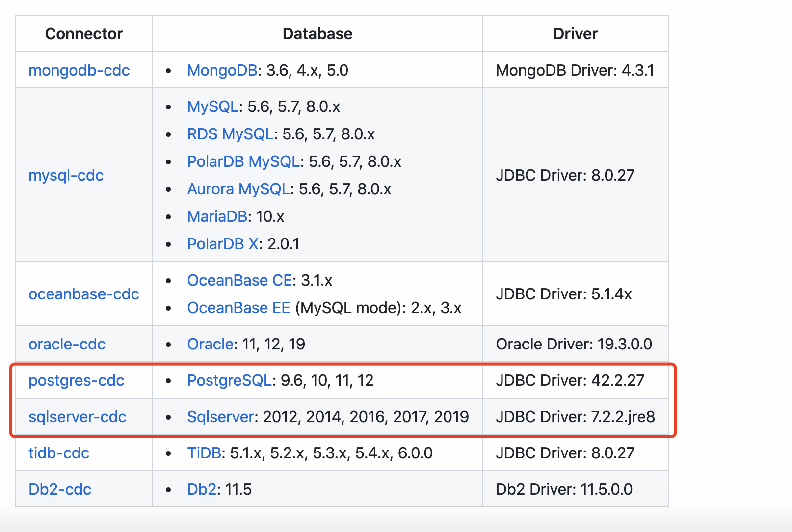Screen dimensions: 792x532
Task: Follow the RDS MySQL database link
Action: tap(230, 134)
